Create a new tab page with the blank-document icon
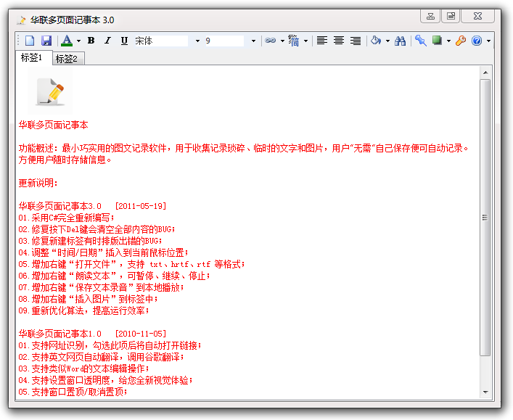 click(x=30, y=41)
